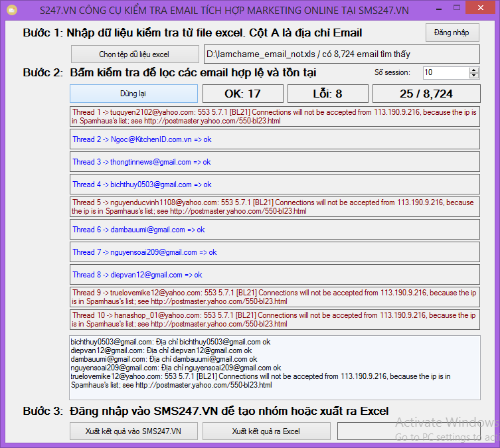The height and width of the screenshot is (448, 500).
Task: Click log line for nguyensoai209@gmail.com
Action: click(x=176, y=368)
